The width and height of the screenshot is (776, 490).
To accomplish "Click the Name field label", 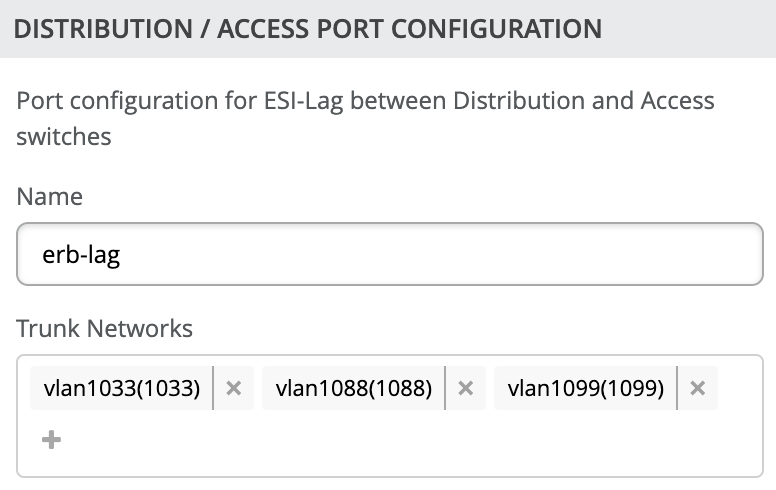I will pyautogui.click(x=50, y=196).
